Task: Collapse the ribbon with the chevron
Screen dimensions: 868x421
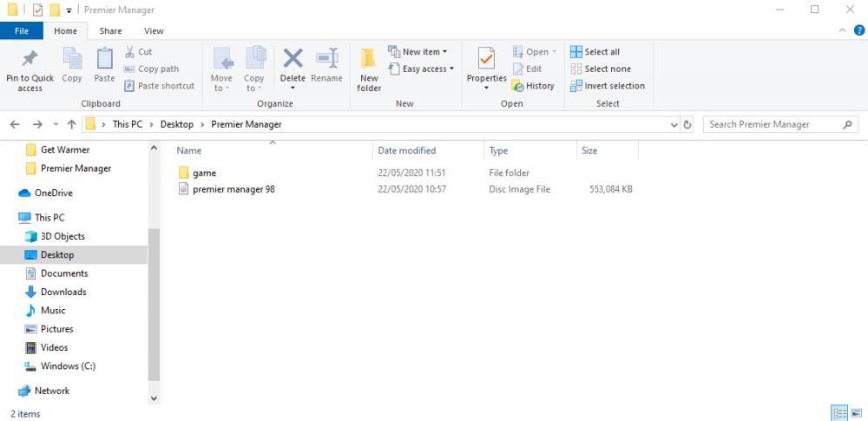Action: pyautogui.click(x=842, y=30)
